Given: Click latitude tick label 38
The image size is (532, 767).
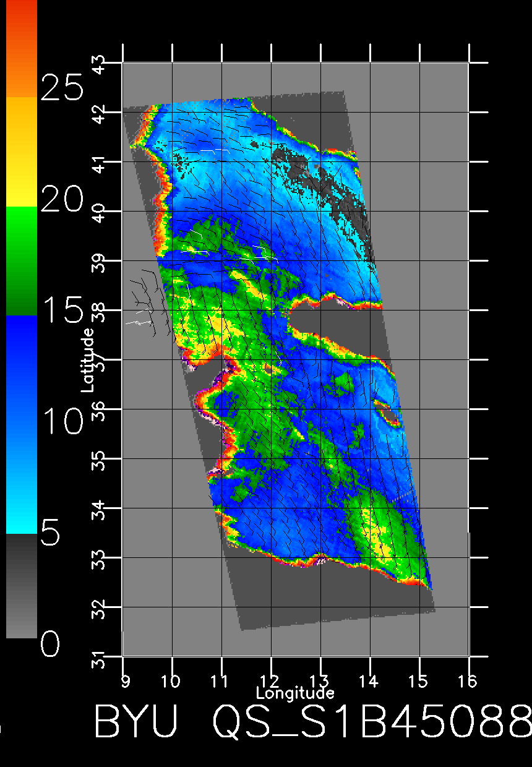Looking at the screenshot, I should 99,312.
